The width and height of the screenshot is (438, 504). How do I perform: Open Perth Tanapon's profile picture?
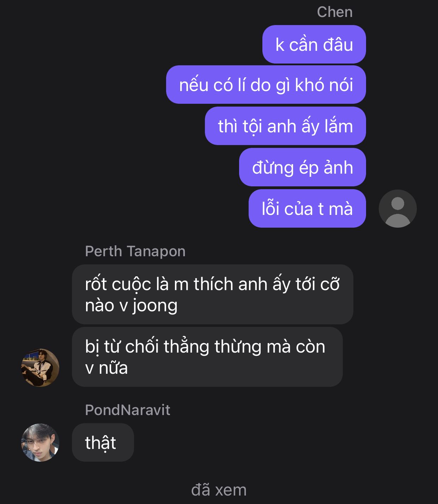[40, 368]
